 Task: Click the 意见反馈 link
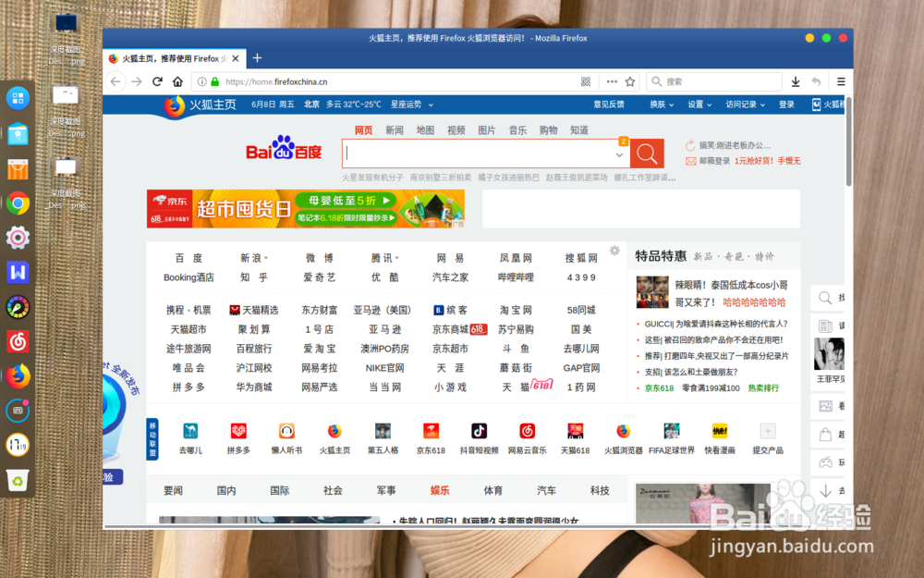(x=609, y=105)
